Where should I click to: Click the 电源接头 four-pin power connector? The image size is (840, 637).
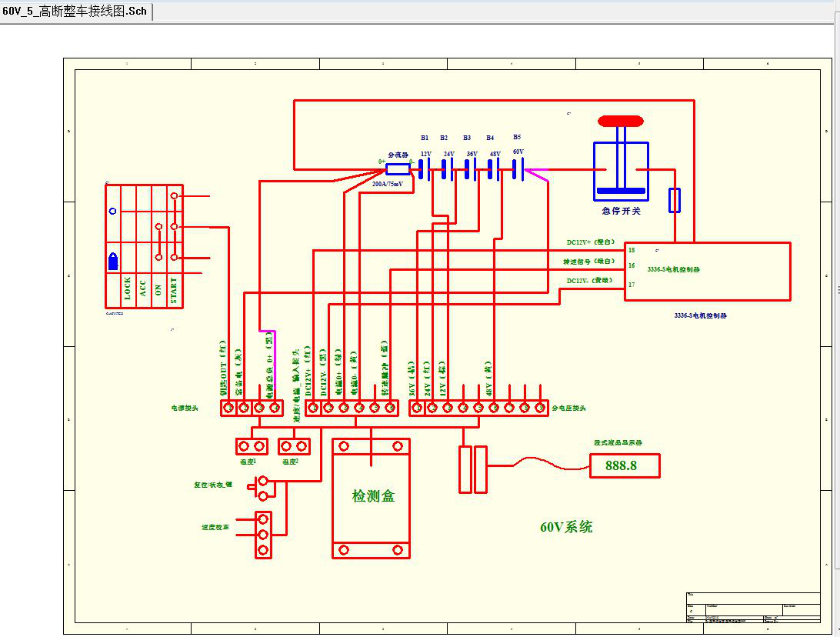[x=252, y=409]
